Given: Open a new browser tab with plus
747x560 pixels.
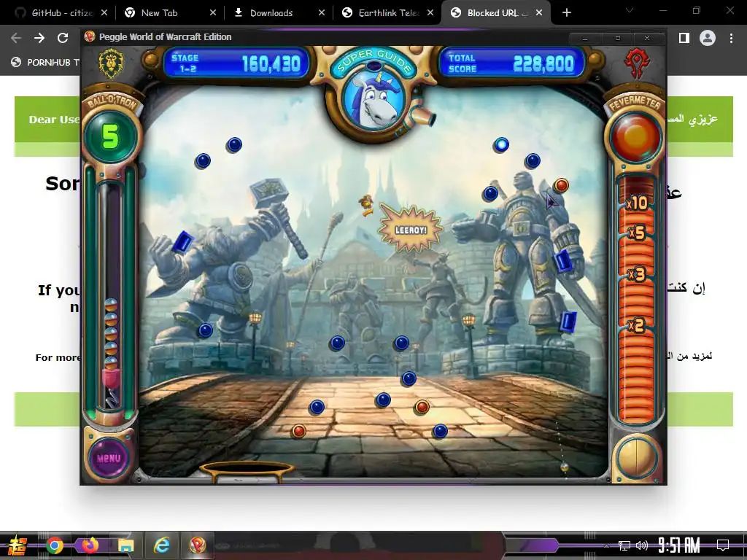Looking at the screenshot, I should [566, 13].
